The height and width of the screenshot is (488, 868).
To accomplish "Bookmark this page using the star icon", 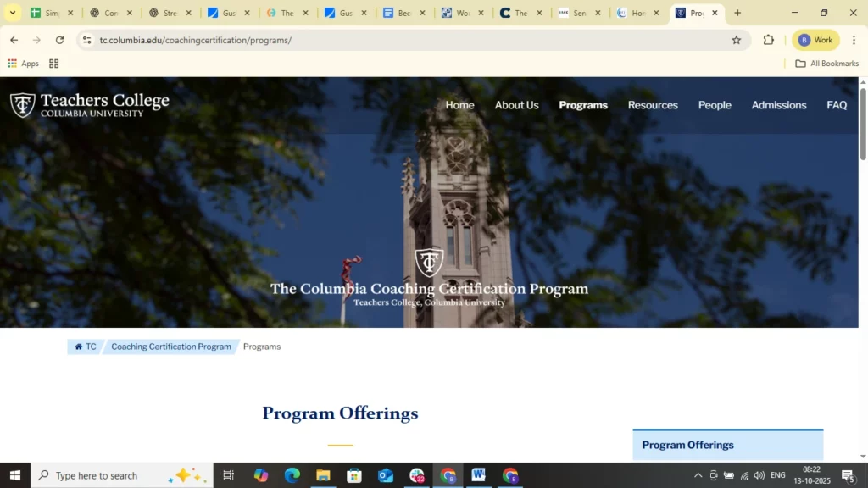I will (x=736, y=40).
